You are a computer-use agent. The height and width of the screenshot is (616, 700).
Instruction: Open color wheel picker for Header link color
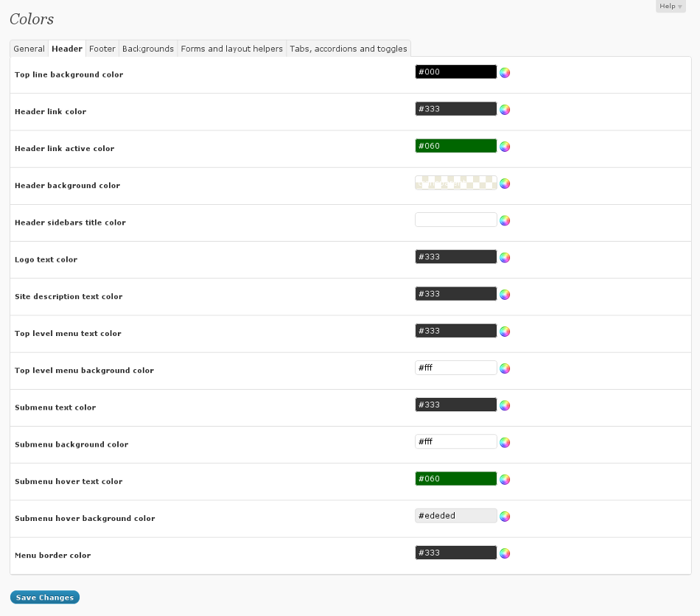(x=505, y=110)
